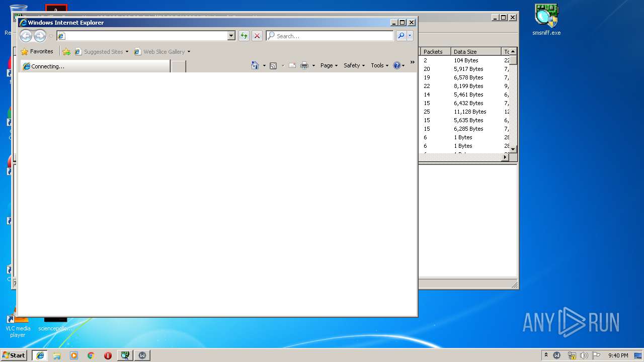Select the 8,199 Bytes entry
Screen dimensions: 644x362
point(468,86)
